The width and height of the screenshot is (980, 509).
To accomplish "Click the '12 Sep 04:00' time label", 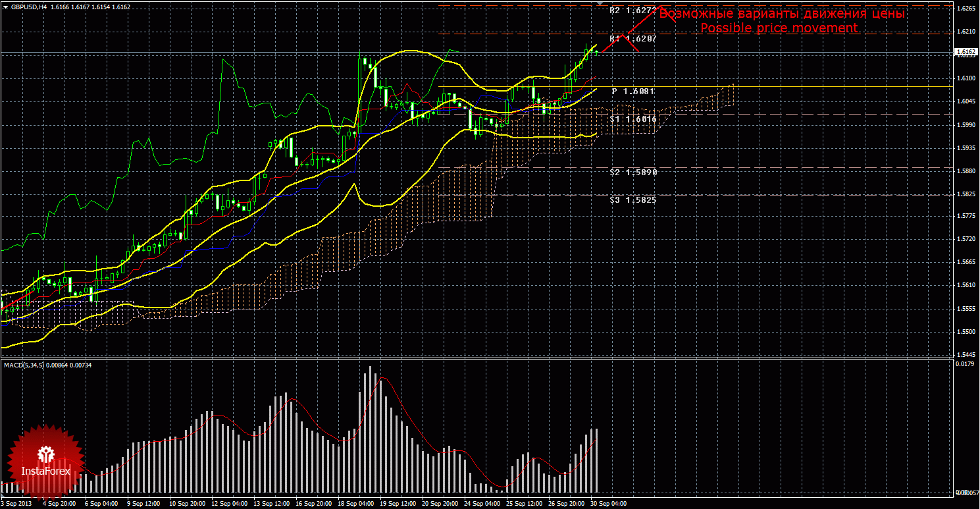I will (x=230, y=504).
